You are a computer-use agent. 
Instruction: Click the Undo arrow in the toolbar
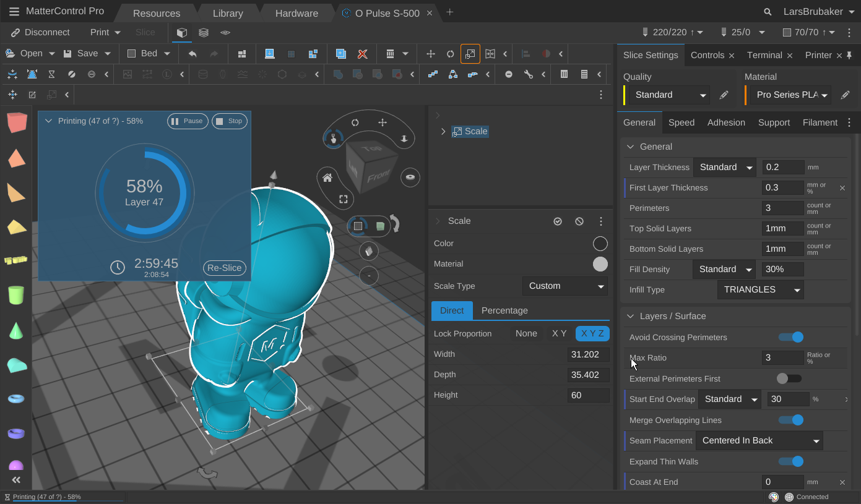pyautogui.click(x=192, y=53)
